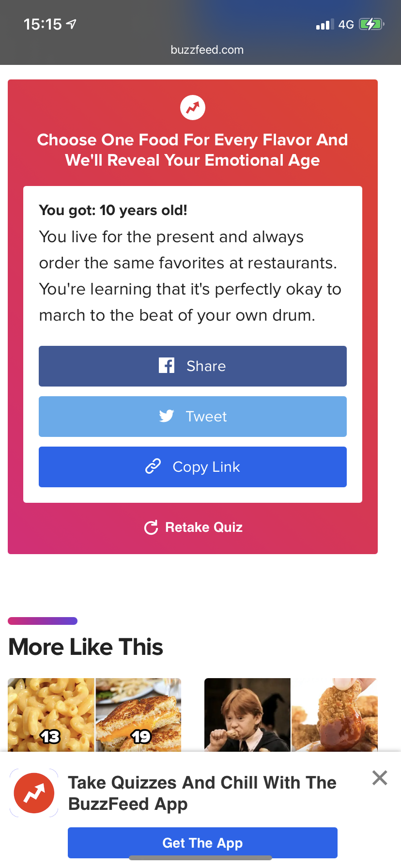Tap the location arrow in status bar
This screenshot has height=868, width=401.
pyautogui.click(x=71, y=24)
